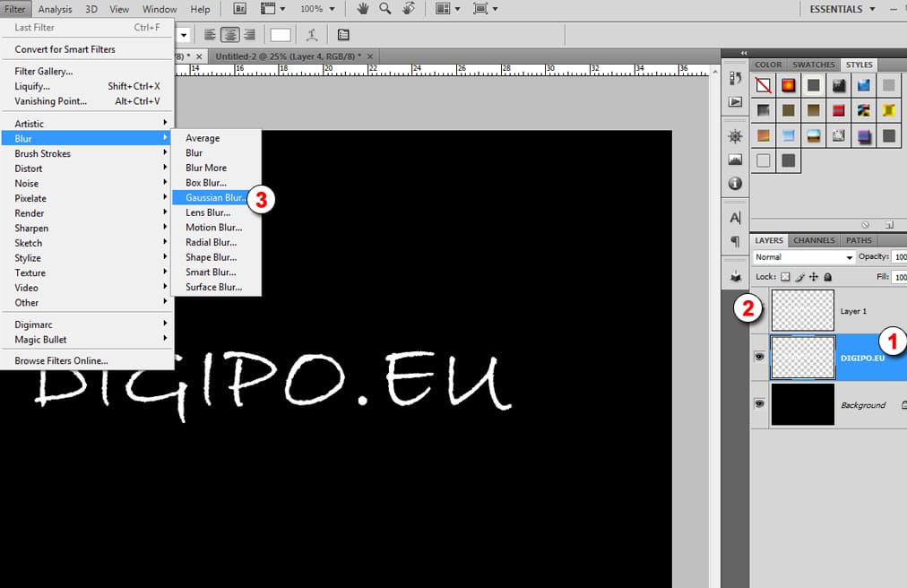Hide the Background layer
Image resolution: width=907 pixels, height=588 pixels.
759,404
